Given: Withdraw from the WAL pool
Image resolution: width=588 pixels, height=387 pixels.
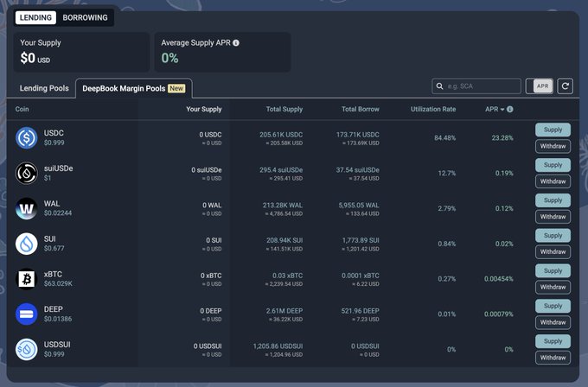Looking at the screenshot, I should pyautogui.click(x=553, y=217).
